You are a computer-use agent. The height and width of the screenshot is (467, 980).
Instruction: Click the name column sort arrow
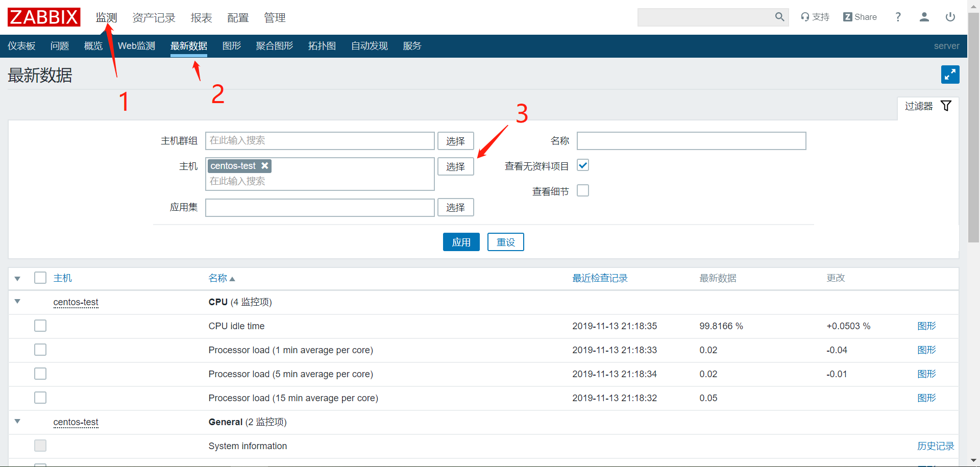pos(232,279)
